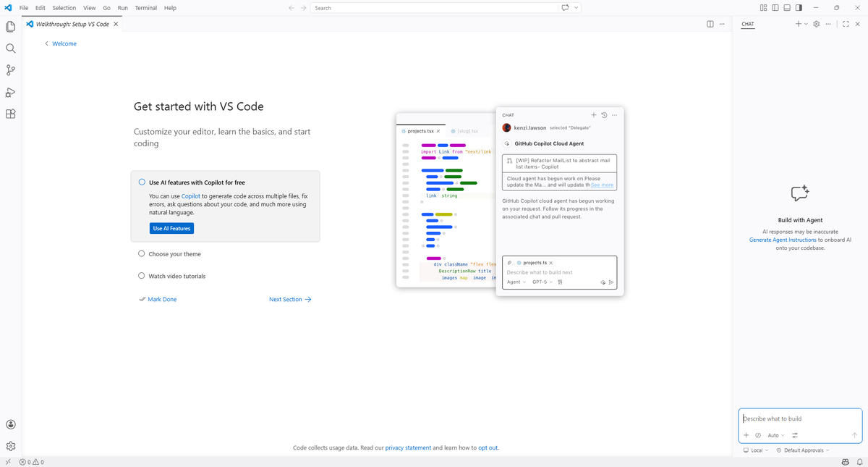Open editor More Actions ellipsis
Viewport: 868px width, 467px height.
tap(722, 24)
